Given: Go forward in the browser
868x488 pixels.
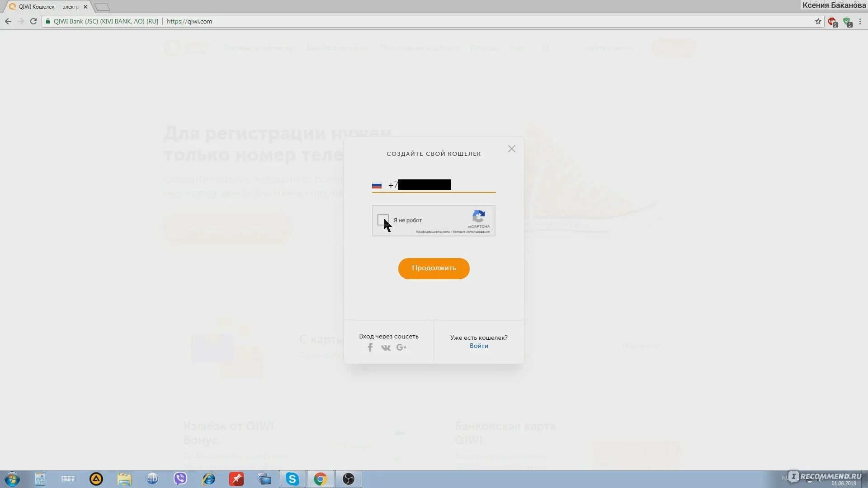Looking at the screenshot, I should (21, 21).
